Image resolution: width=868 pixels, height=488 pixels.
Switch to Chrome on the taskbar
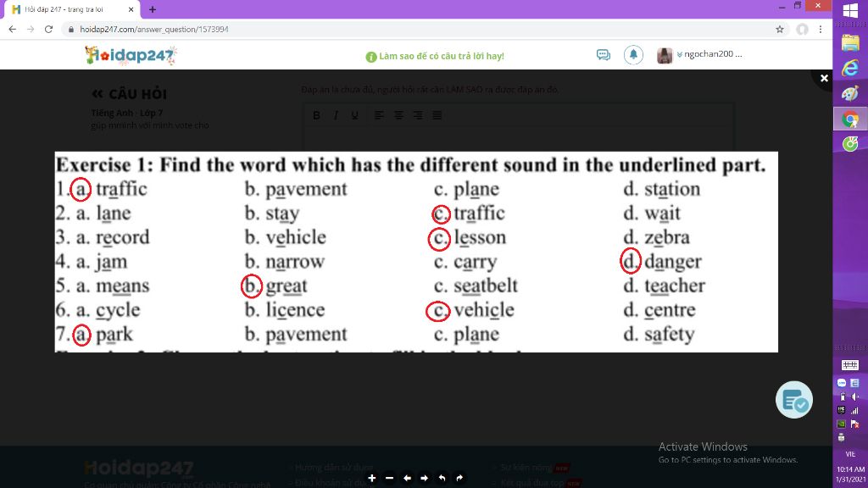point(850,119)
